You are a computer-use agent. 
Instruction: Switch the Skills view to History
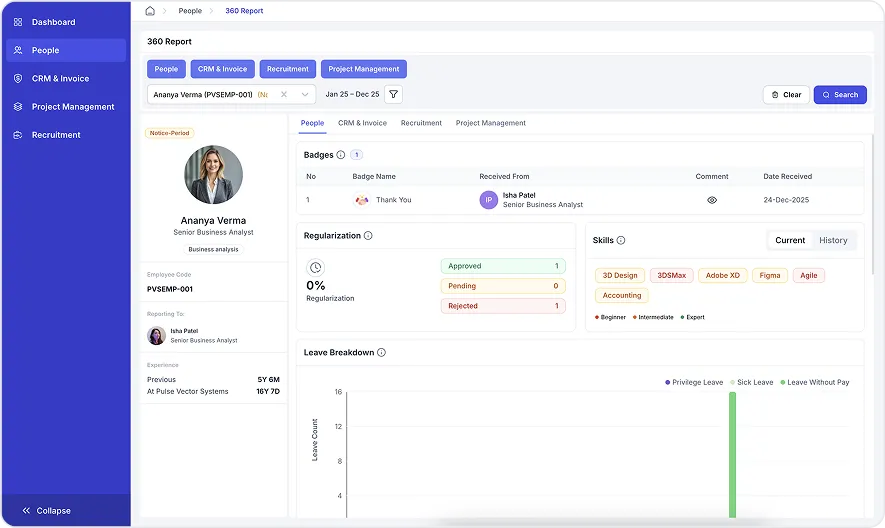click(833, 240)
